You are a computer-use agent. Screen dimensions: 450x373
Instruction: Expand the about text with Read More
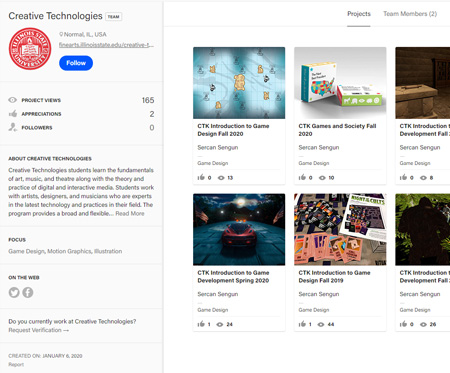pos(130,213)
